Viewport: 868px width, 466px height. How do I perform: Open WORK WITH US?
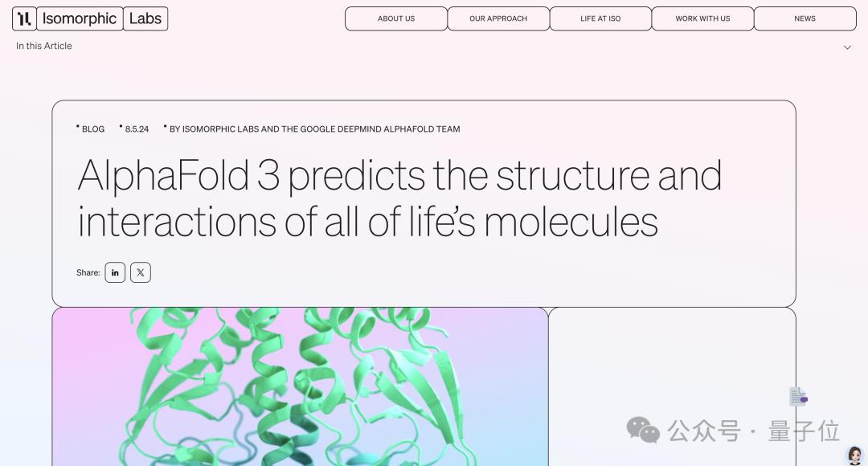click(x=702, y=18)
